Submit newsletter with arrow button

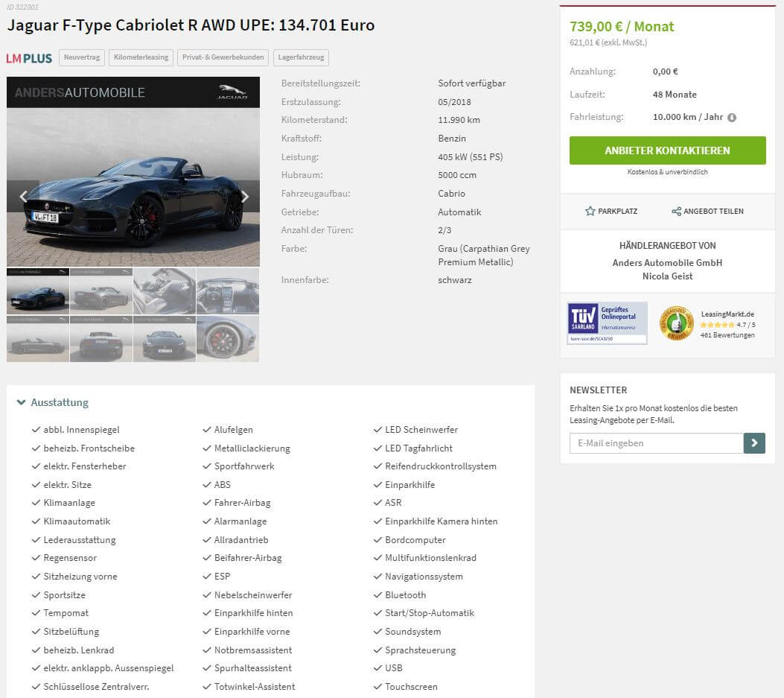(754, 442)
